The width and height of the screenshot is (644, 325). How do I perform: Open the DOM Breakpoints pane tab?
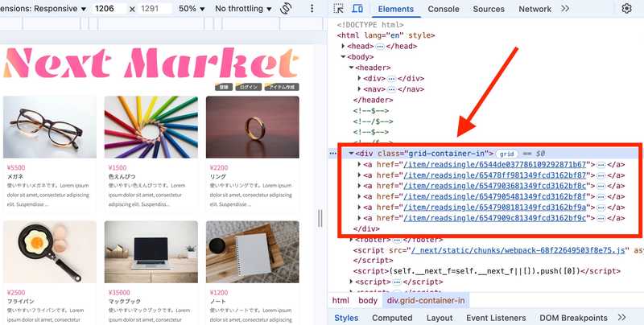point(573,318)
